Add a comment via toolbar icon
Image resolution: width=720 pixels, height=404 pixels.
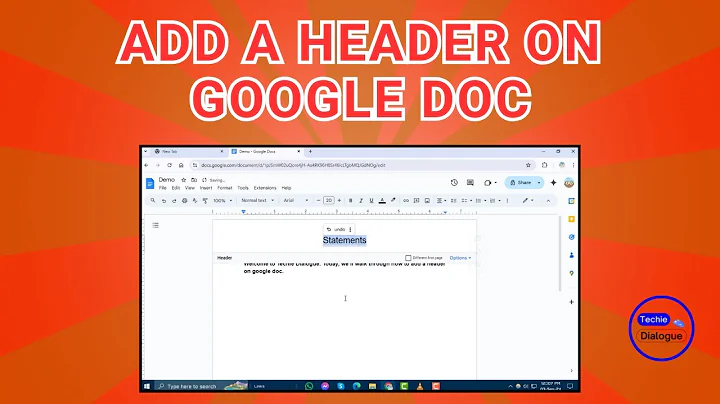click(x=416, y=201)
